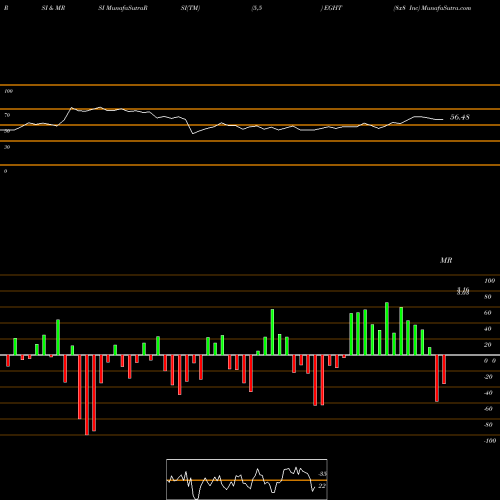Click the 20 label on MR axis

[488, 345]
